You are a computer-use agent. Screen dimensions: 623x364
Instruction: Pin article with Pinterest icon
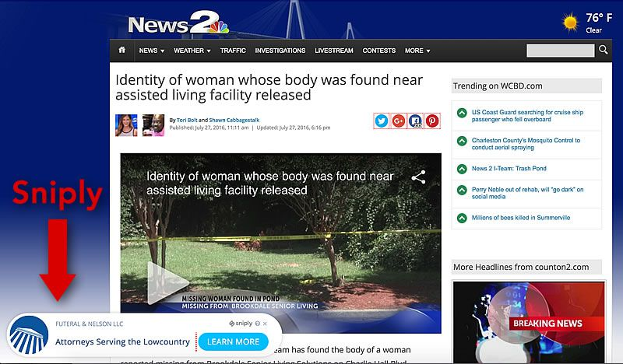(432, 121)
